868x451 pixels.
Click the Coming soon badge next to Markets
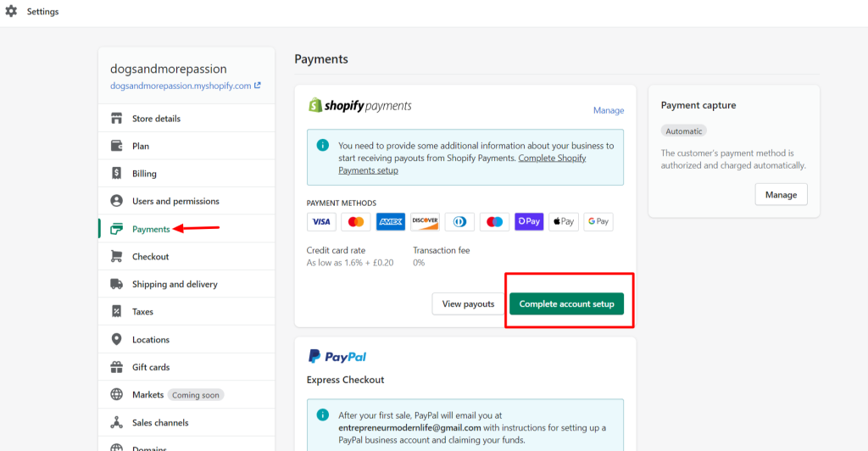(x=196, y=395)
